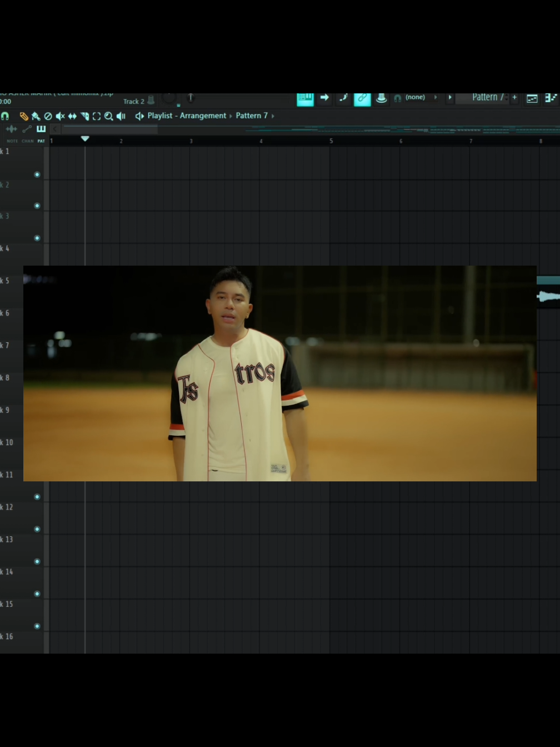Select the Mute tool
The image size is (560, 747).
[x=60, y=116]
